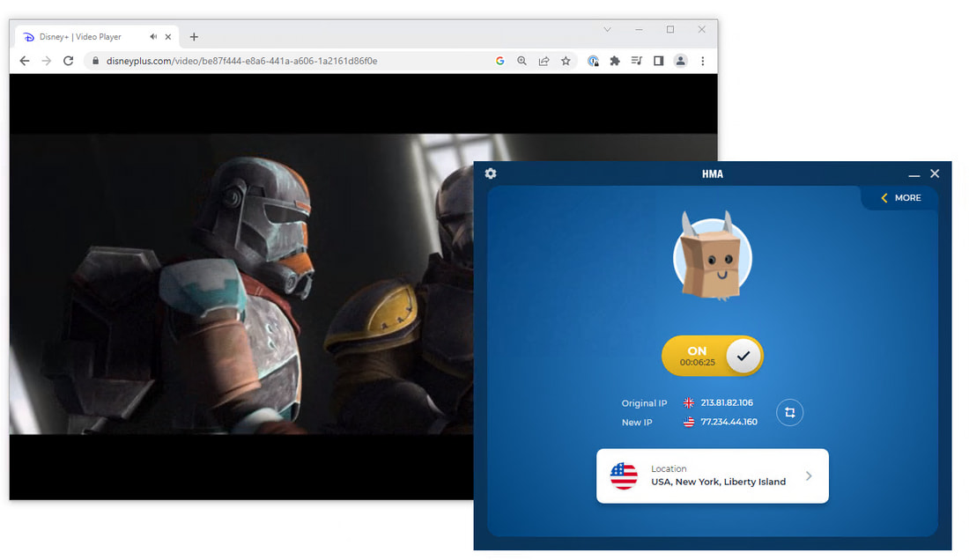
Task: Bookmark this tab with the star icon
Action: point(566,61)
